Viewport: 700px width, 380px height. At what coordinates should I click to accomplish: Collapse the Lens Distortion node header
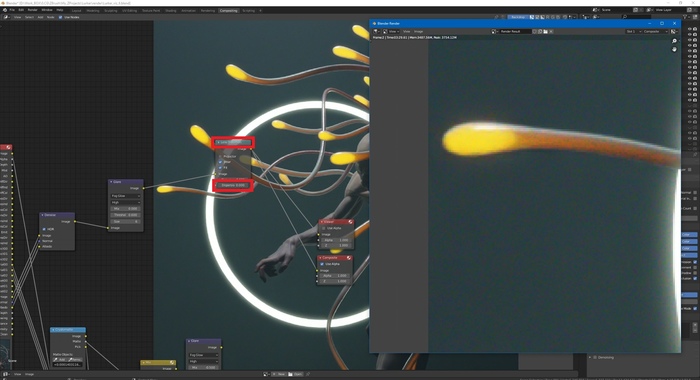(218, 142)
